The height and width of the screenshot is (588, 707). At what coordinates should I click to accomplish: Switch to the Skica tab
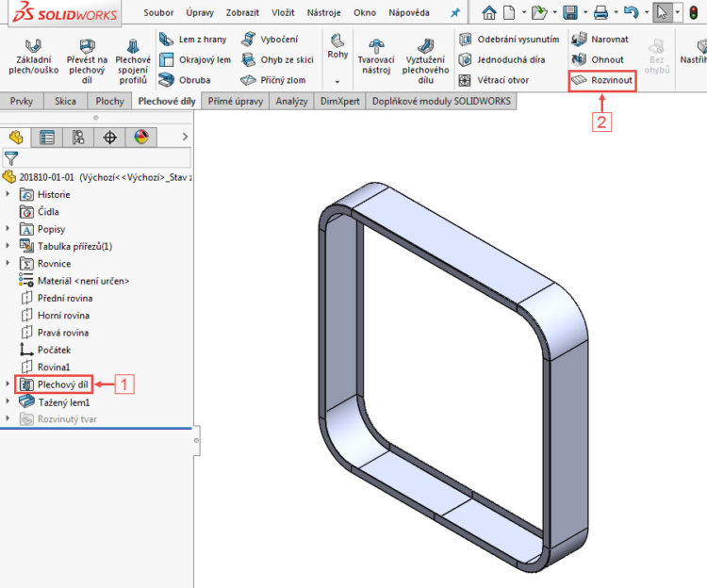click(65, 102)
